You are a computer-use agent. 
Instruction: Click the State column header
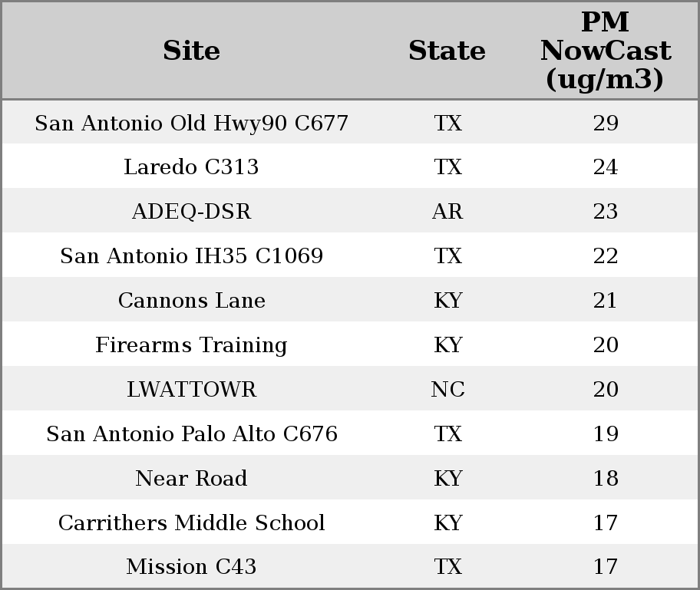[x=447, y=51]
